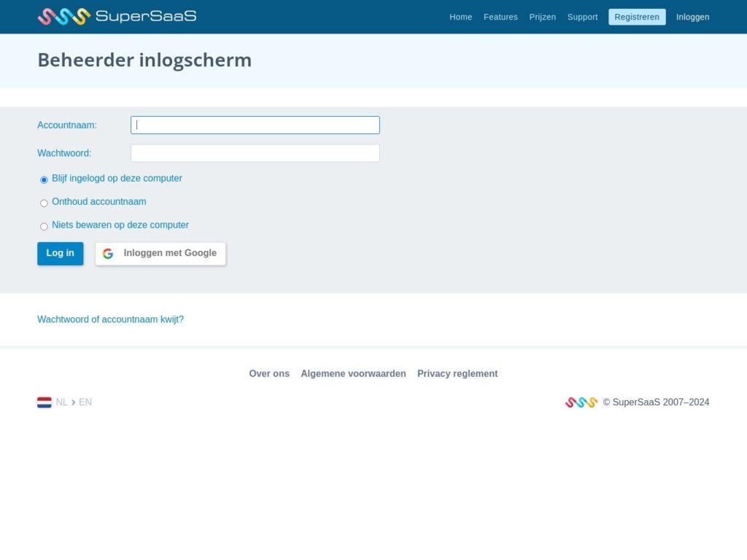Open the 'Over ons' link
Screen dimensions: 747x560
click(x=269, y=373)
